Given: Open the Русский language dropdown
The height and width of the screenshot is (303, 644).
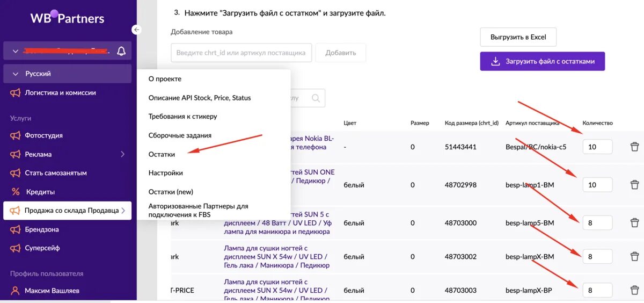Looking at the screenshot, I should point(15,74).
